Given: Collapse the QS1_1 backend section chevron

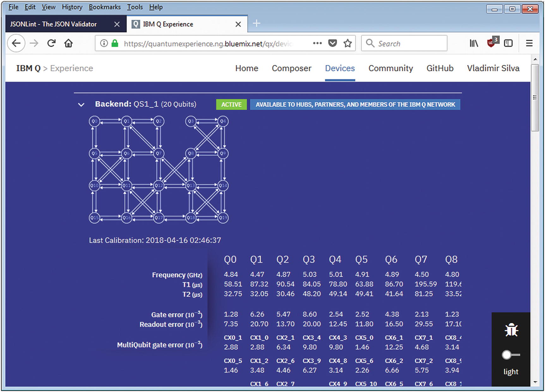Looking at the screenshot, I should [81, 105].
